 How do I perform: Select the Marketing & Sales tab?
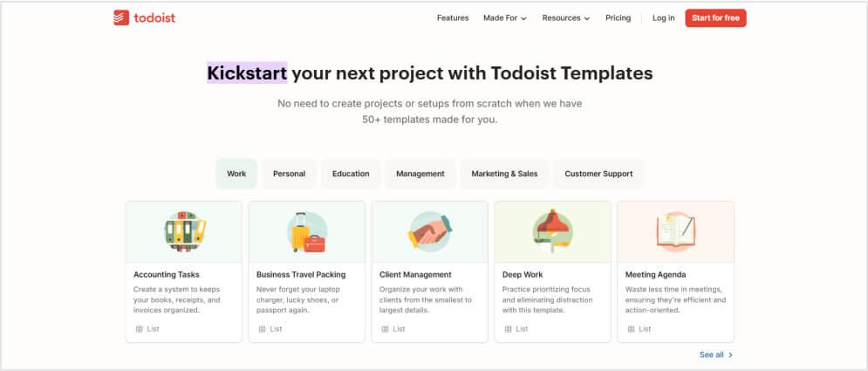click(x=504, y=174)
